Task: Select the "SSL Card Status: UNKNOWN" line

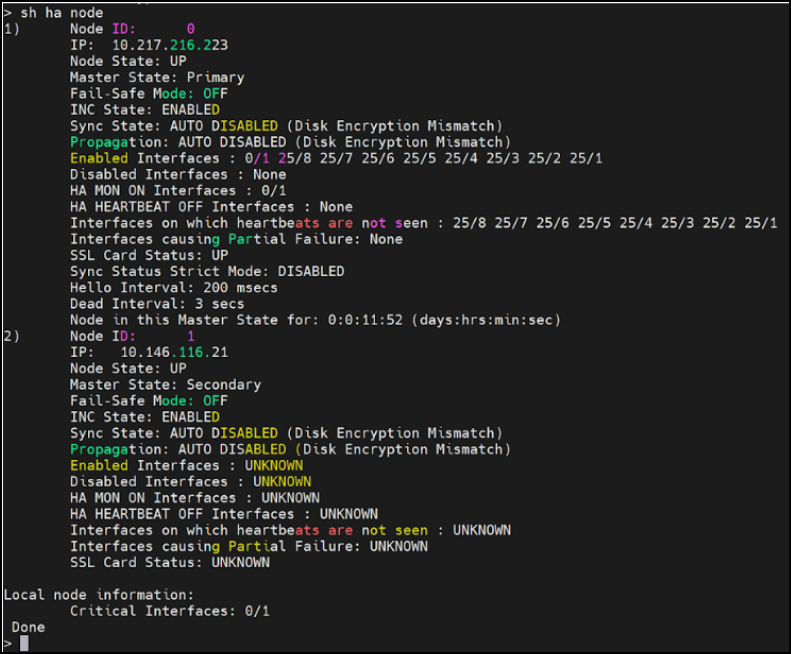Action: coord(169,562)
